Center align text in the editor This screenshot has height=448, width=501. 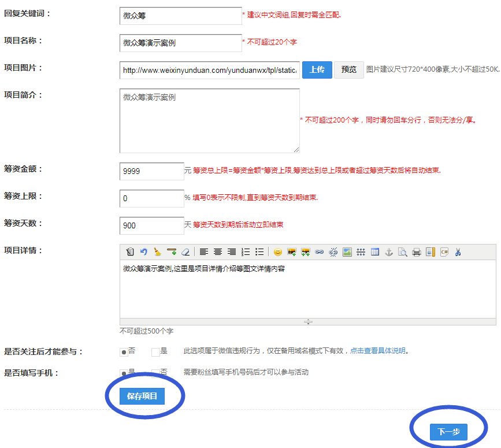218,252
